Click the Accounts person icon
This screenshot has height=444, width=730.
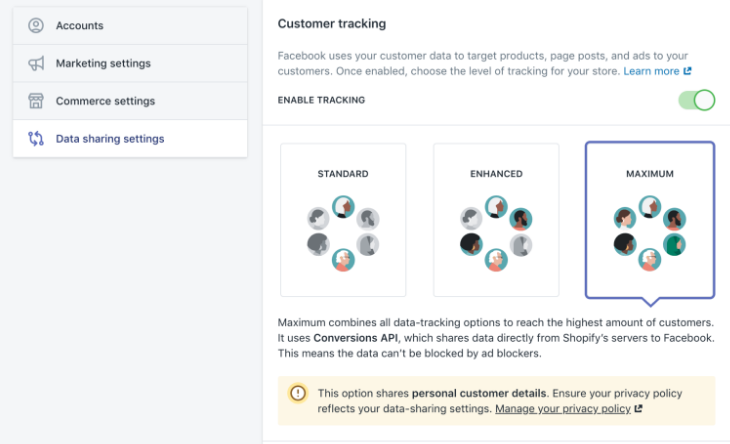36,25
